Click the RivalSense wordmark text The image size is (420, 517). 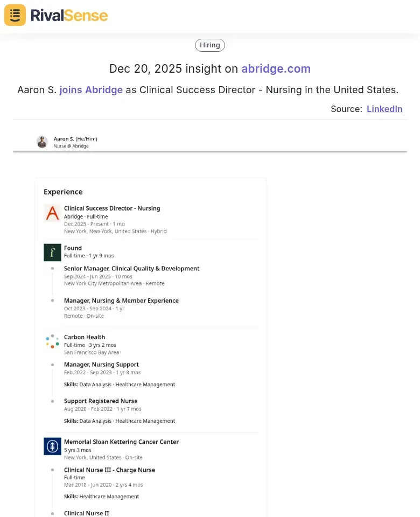(x=69, y=16)
